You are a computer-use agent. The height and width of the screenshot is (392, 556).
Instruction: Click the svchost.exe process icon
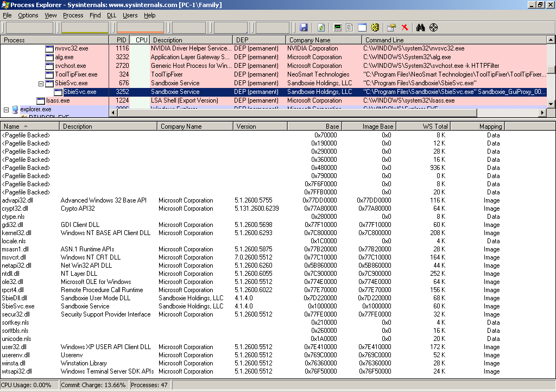49,66
